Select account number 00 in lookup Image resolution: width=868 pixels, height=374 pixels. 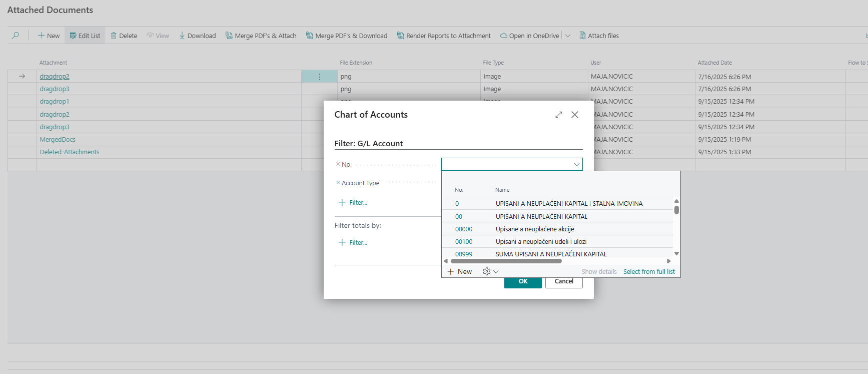click(459, 217)
